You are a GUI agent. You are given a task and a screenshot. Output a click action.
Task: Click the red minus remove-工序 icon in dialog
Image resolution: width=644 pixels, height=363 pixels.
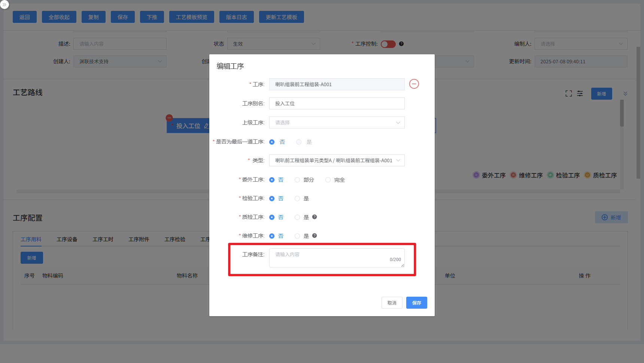pyautogui.click(x=414, y=84)
